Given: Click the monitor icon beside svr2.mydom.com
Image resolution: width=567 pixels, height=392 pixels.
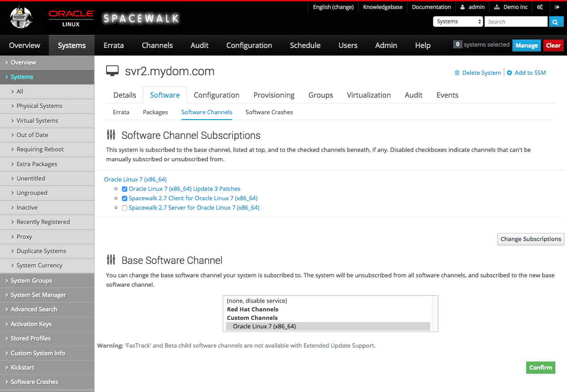Looking at the screenshot, I should [x=113, y=71].
